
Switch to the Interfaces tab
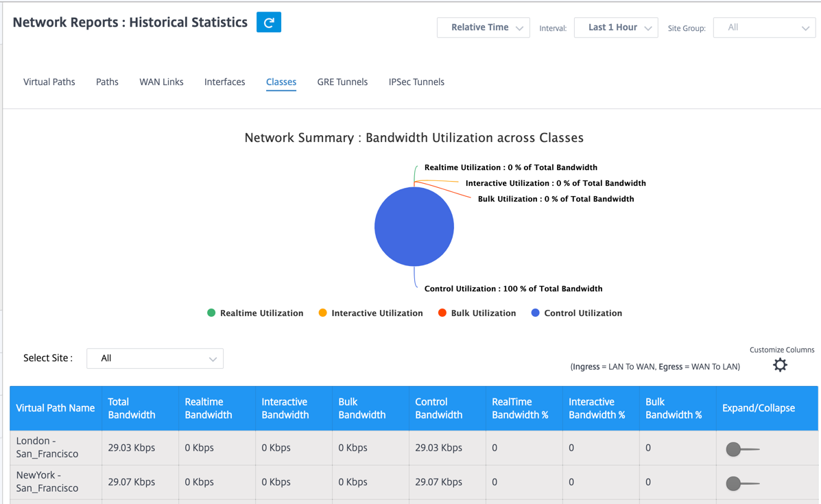(224, 82)
